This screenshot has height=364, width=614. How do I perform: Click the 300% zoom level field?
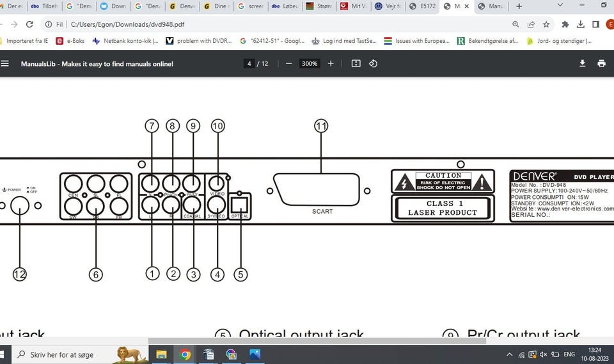click(310, 64)
